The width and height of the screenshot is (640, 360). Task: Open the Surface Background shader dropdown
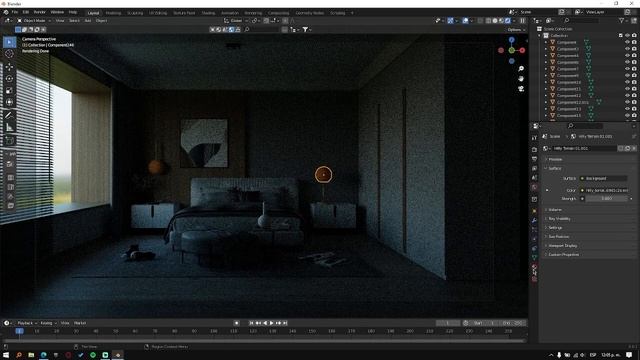(604, 178)
